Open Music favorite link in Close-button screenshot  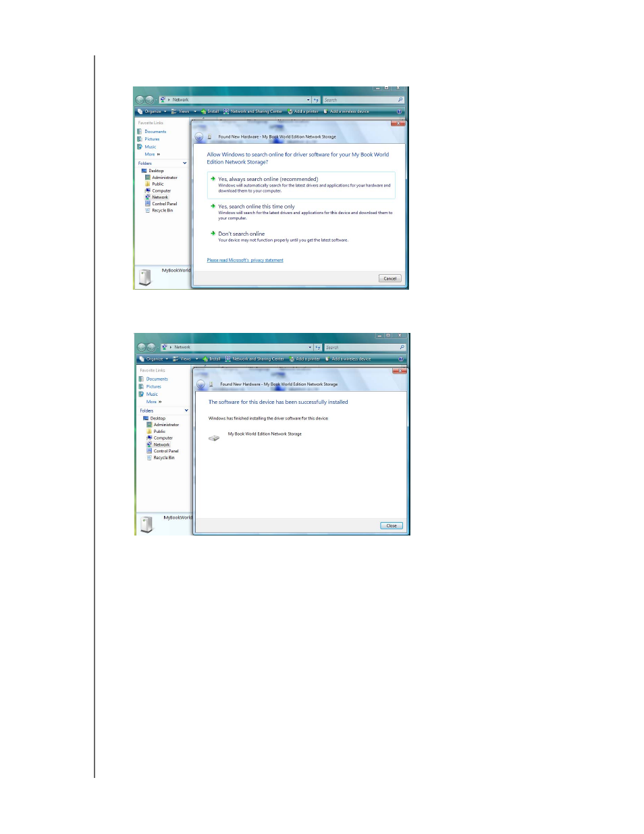[148, 394]
